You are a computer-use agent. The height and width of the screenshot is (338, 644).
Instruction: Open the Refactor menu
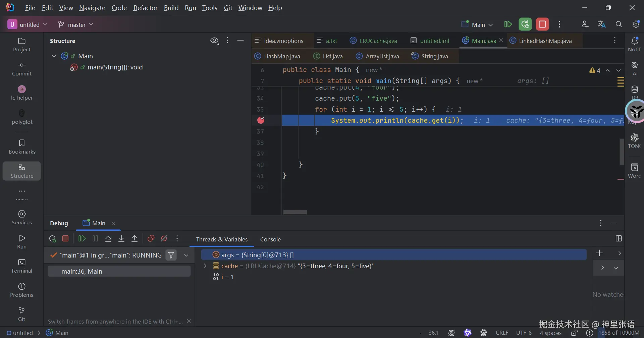145,8
